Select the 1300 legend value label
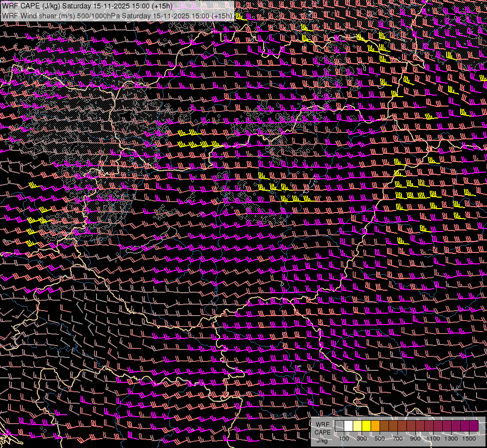This screenshot has width=487, height=448. point(451,439)
